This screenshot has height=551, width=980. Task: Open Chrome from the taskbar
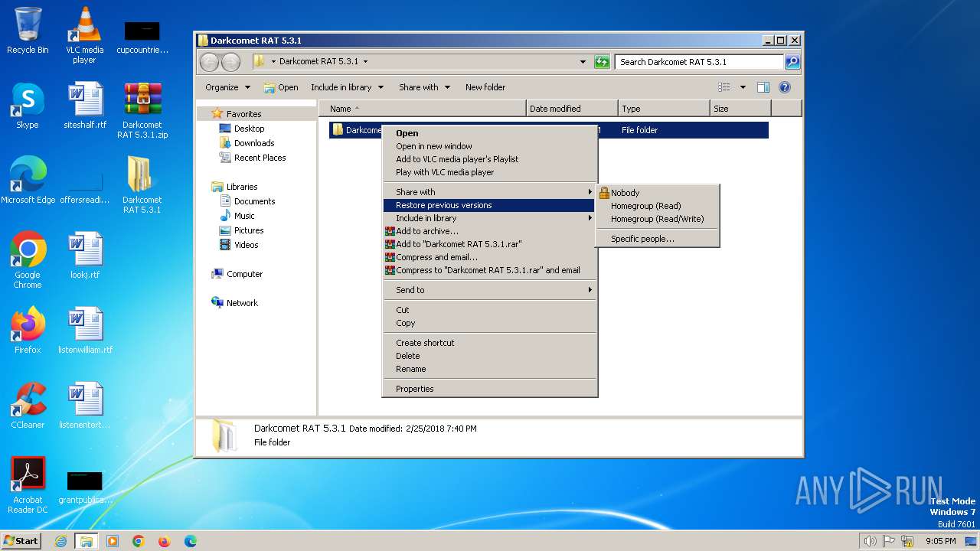pyautogui.click(x=139, y=541)
